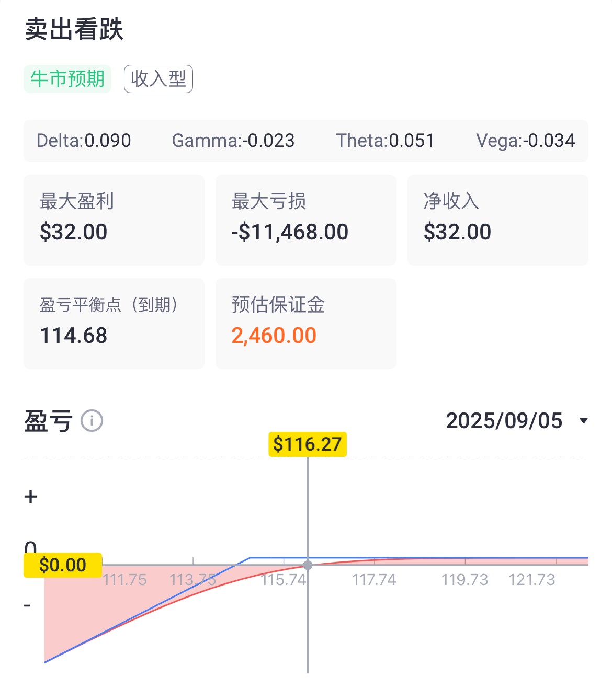Open the 最大亏损 -$11,468.00 card
This screenshot has height=700, width=612.
tap(306, 220)
